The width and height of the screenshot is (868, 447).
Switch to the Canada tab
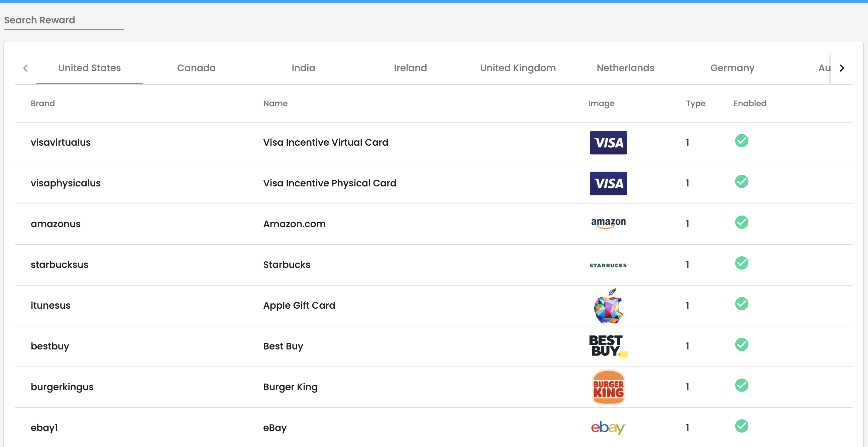(x=196, y=68)
